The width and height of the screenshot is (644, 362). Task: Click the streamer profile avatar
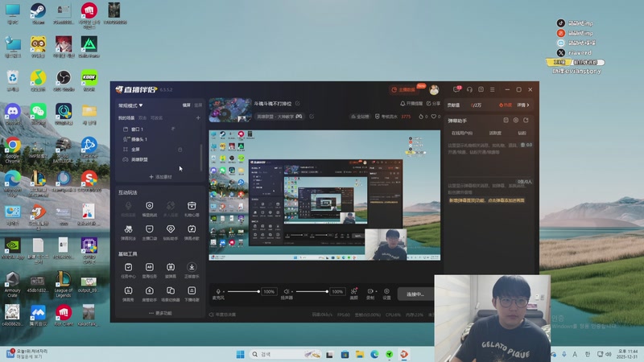coord(434,89)
